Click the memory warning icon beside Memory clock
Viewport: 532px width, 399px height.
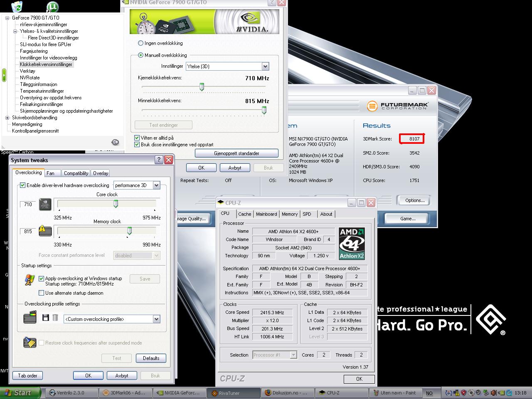(45, 231)
